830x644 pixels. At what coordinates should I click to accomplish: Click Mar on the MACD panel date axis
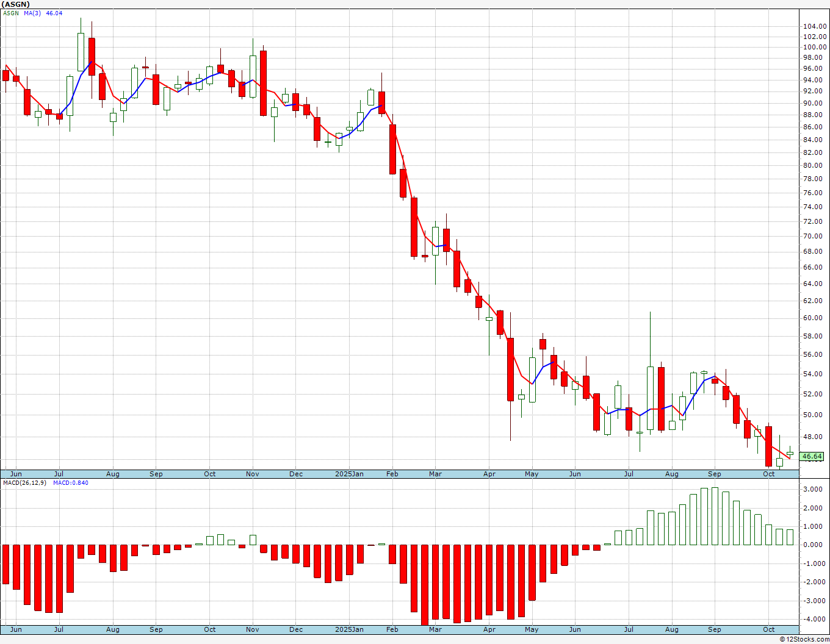coord(435,629)
